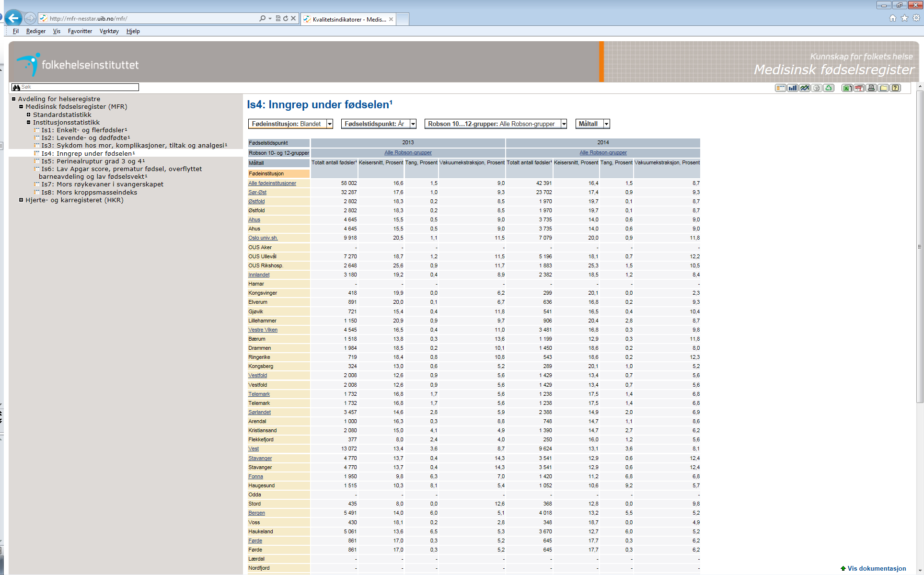This screenshot has height=575, width=924.
Task: Click the folkehelseinstituttet logo
Action: click(x=78, y=64)
